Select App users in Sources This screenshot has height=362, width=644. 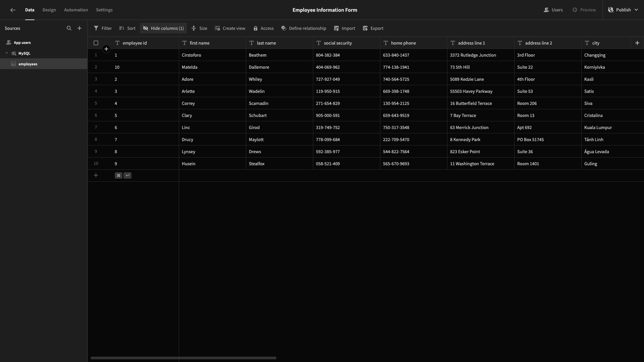(44, 43)
